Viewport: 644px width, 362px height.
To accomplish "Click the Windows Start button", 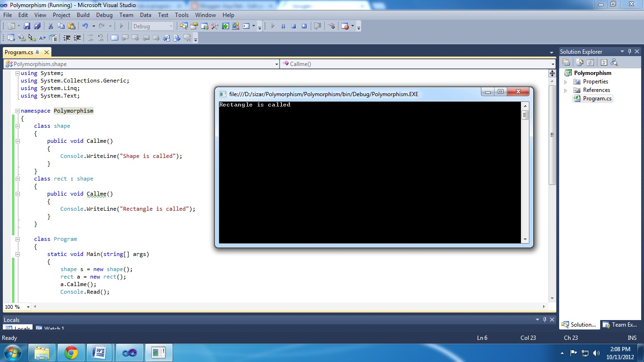I will pos(12,353).
